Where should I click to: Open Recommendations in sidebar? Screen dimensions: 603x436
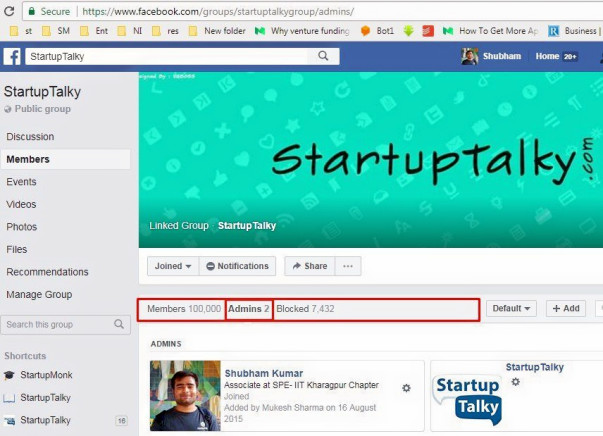pyautogui.click(x=47, y=272)
